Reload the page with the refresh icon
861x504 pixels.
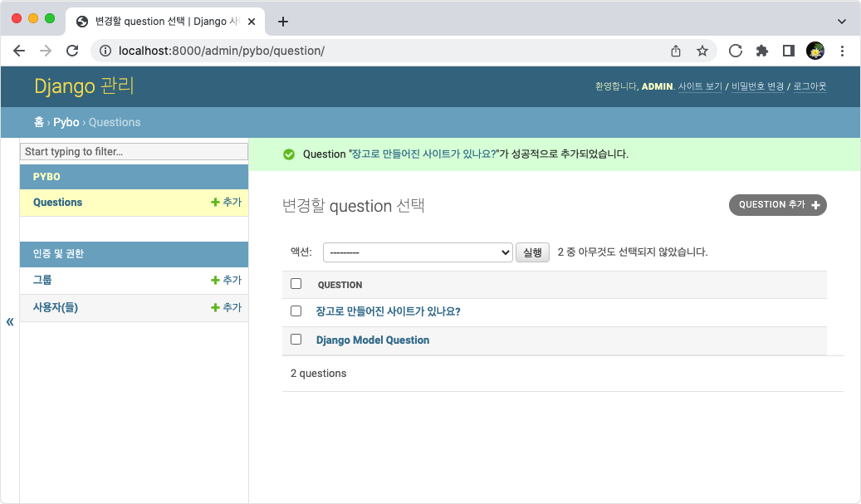click(72, 51)
